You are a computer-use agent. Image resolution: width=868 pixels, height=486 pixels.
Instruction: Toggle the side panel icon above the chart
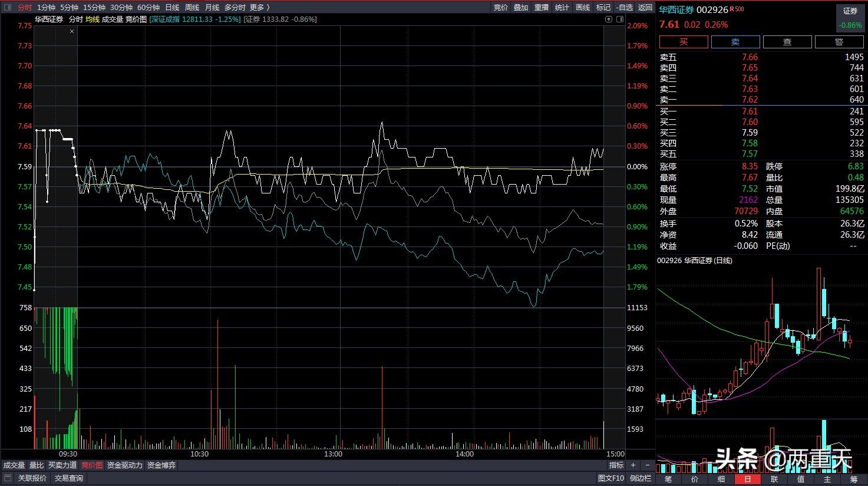click(620, 19)
